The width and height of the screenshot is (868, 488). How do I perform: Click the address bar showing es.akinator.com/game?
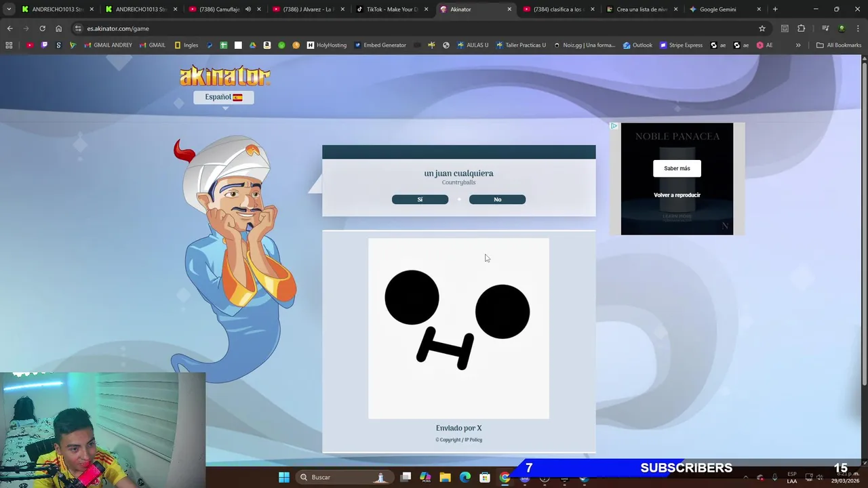point(420,28)
